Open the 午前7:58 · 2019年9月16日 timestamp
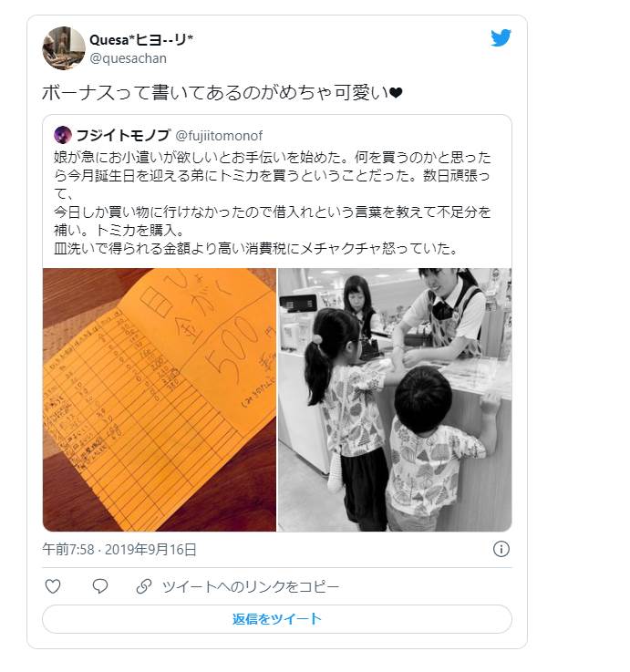630x672 pixels. click(119, 550)
